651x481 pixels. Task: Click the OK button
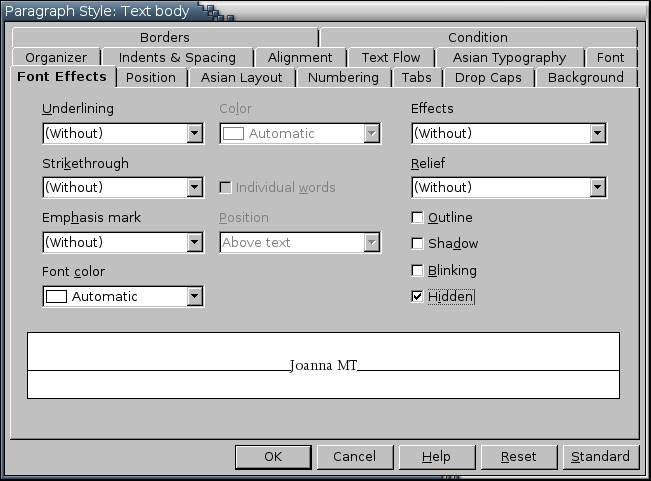point(273,457)
